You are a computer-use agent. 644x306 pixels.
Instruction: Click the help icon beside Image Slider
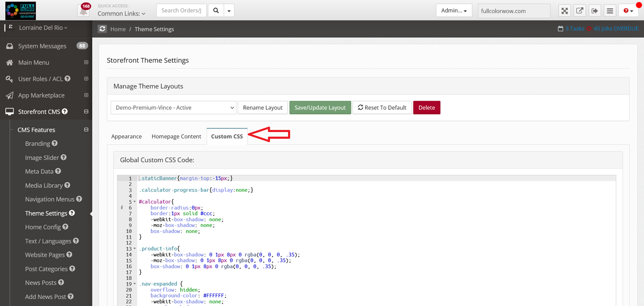click(64, 157)
